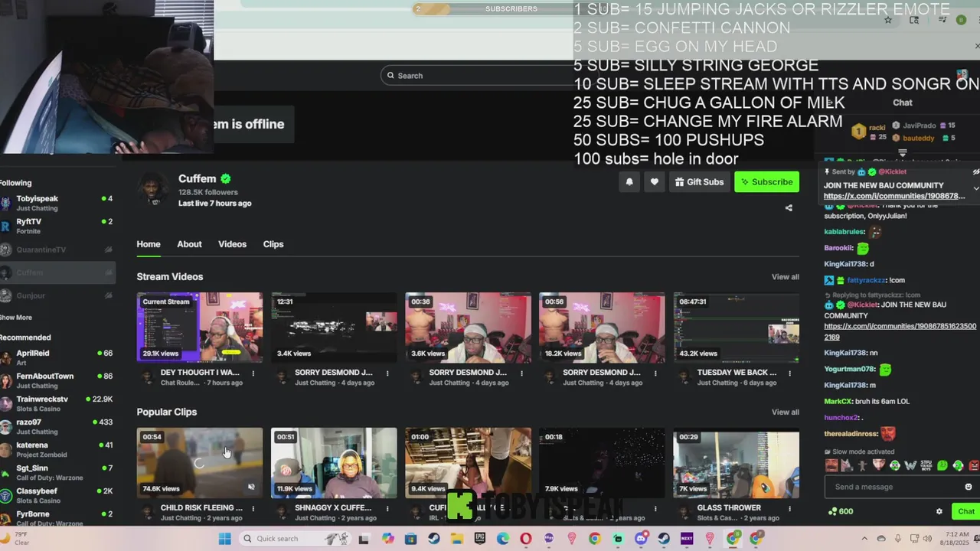Open Microsoft Edge from the taskbar

click(x=503, y=539)
